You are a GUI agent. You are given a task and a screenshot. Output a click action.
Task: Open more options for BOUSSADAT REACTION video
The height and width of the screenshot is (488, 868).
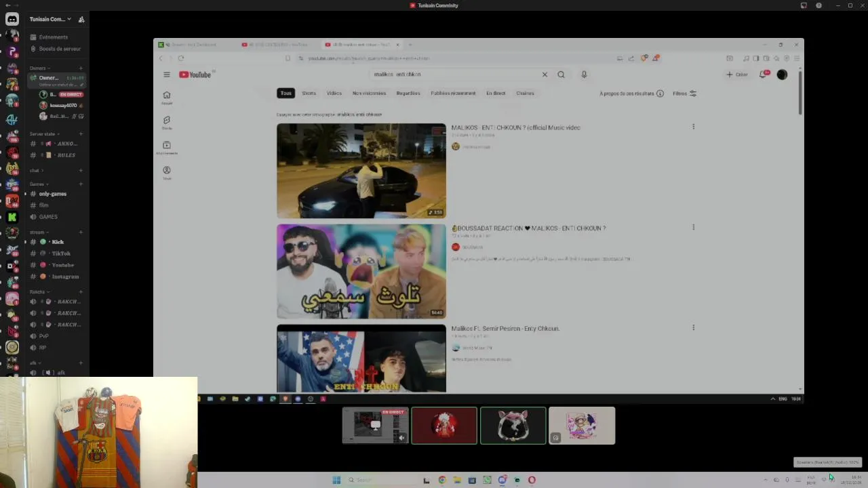(693, 227)
